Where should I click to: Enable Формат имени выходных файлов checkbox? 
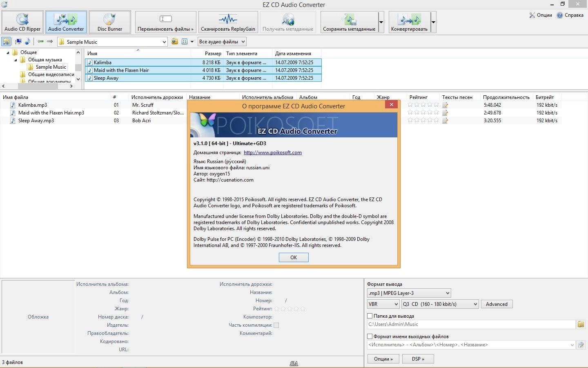pos(370,336)
